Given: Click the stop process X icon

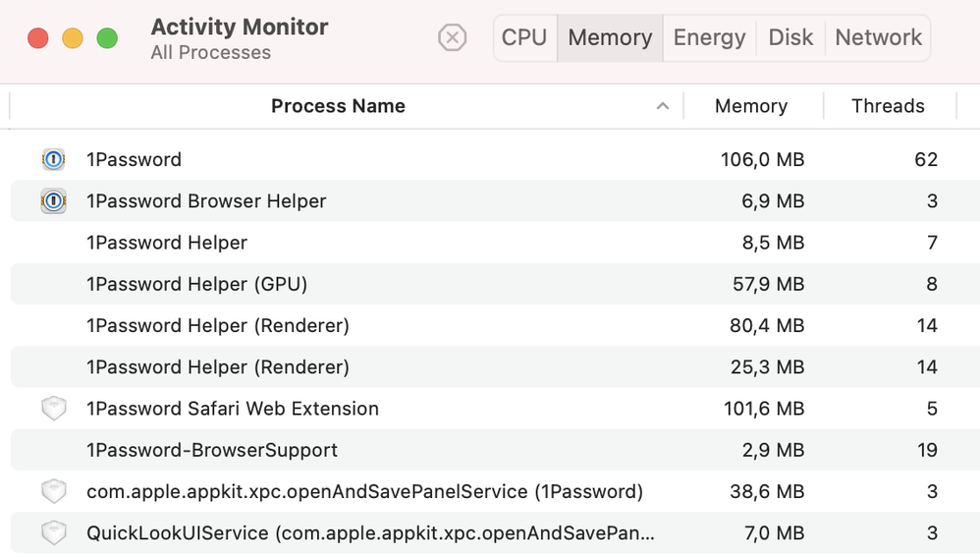Looking at the screenshot, I should 452,38.
